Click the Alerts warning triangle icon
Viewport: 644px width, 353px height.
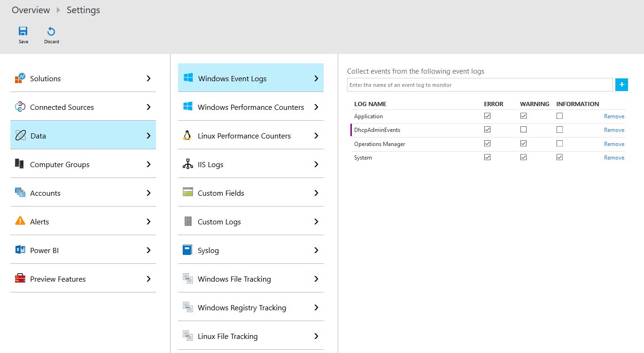click(x=20, y=221)
